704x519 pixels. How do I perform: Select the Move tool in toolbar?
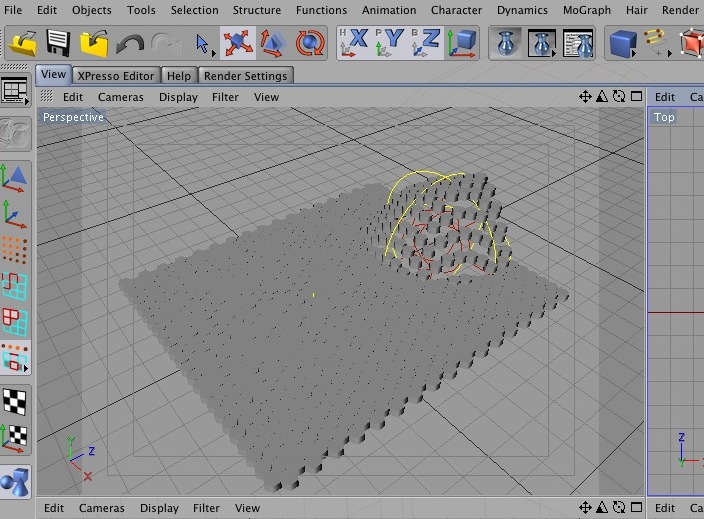point(238,43)
